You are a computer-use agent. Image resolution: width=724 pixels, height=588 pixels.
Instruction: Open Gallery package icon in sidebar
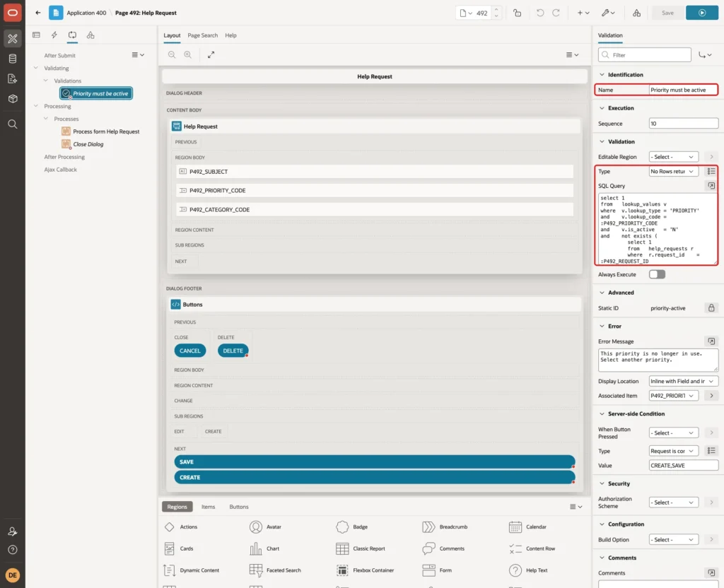(13, 99)
